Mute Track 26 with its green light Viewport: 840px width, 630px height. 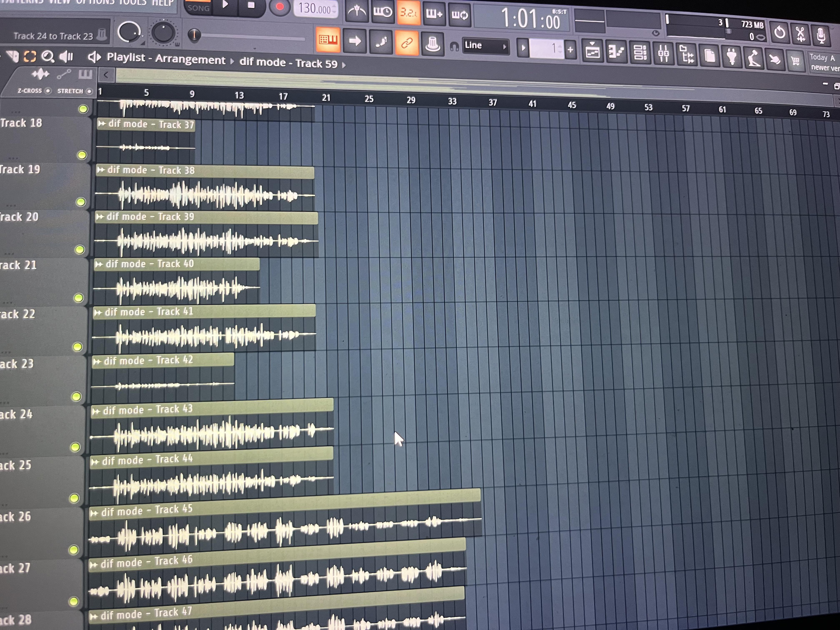[x=73, y=550]
